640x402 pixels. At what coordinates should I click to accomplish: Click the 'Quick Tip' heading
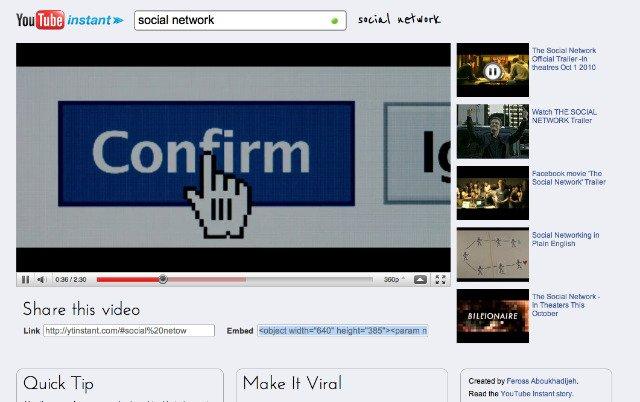click(58, 384)
